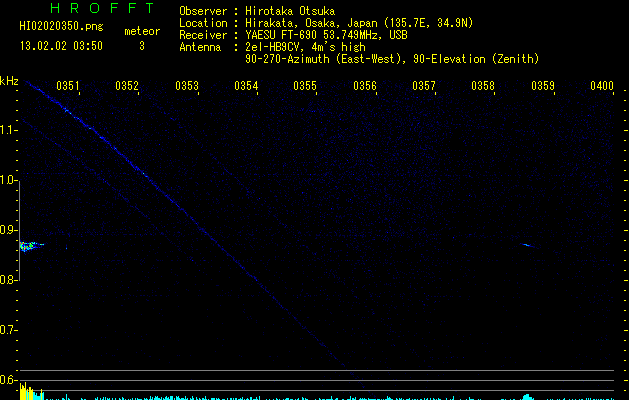Click the 0359 time axis label
This screenshot has width=629, height=400.
click(x=543, y=86)
